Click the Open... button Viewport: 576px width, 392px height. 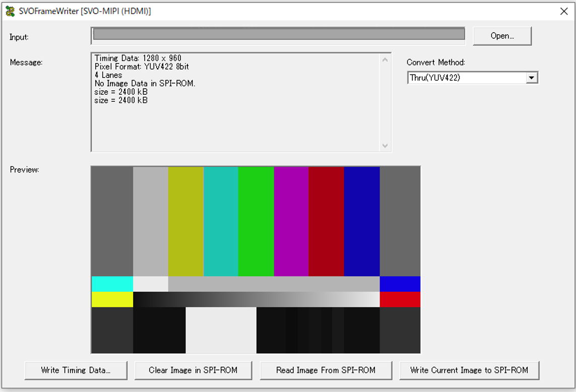click(502, 36)
